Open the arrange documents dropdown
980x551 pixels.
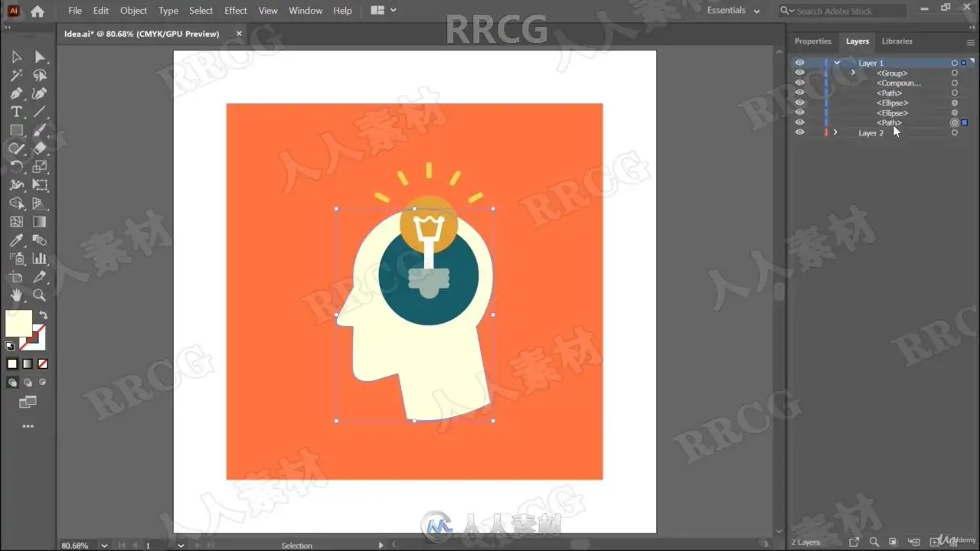click(x=384, y=11)
